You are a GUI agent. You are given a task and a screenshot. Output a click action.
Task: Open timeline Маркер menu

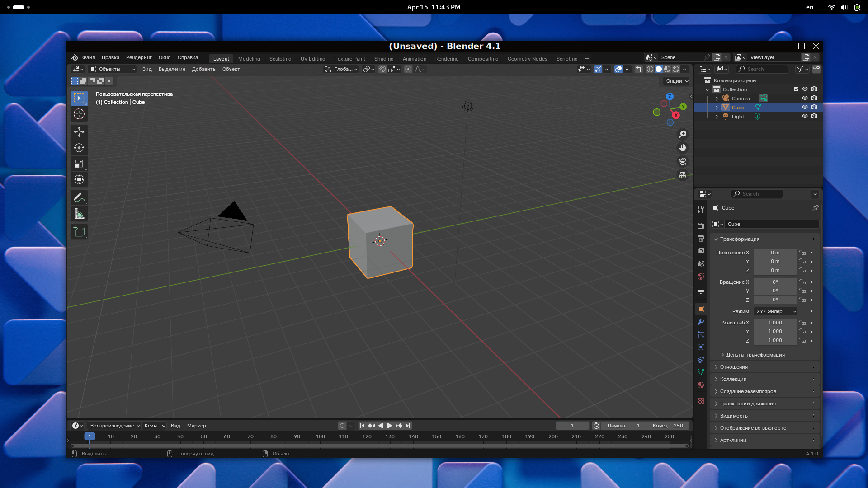pyautogui.click(x=196, y=426)
